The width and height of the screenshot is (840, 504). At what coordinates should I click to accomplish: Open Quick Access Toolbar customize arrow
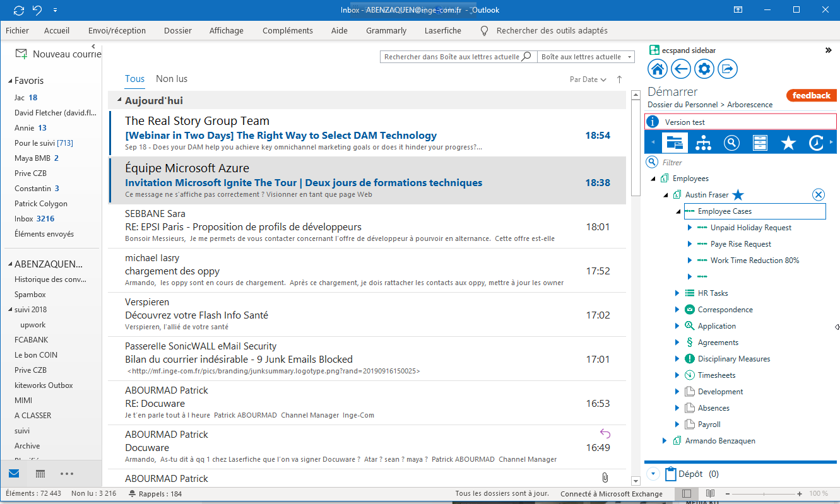56,10
